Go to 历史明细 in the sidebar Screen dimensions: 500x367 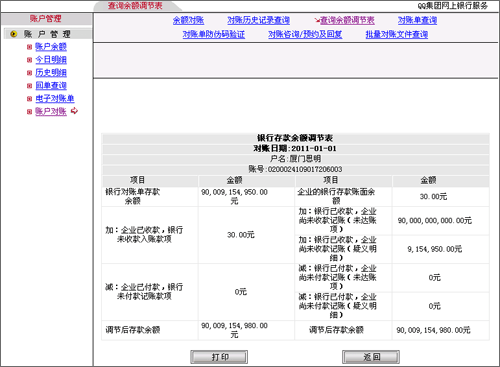click(51, 73)
